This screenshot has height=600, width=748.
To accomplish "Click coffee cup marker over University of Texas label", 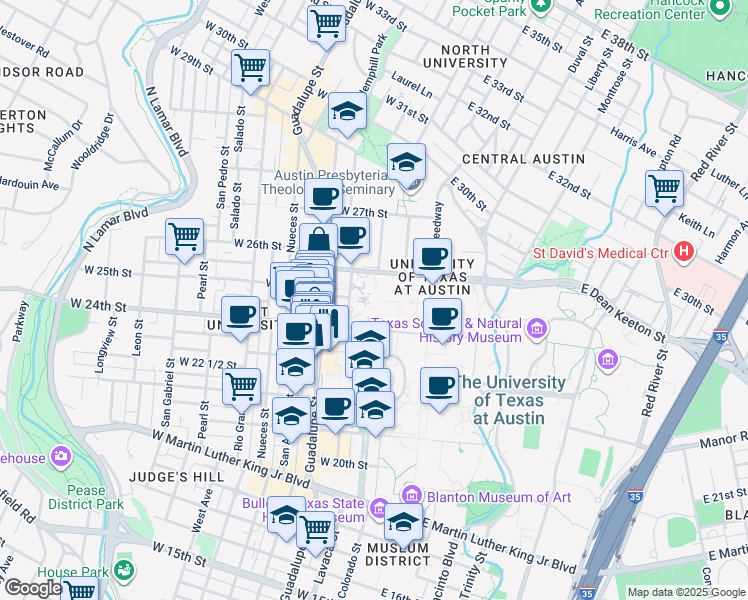I will tap(433, 260).
